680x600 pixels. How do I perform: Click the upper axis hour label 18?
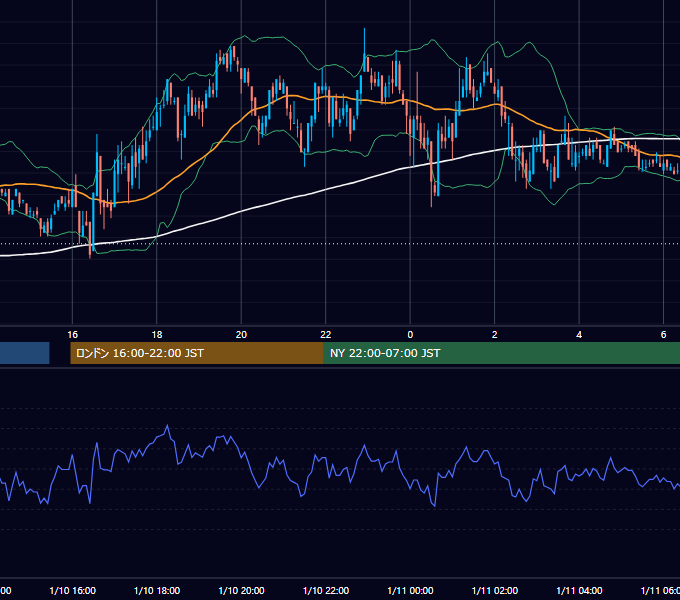point(157,335)
